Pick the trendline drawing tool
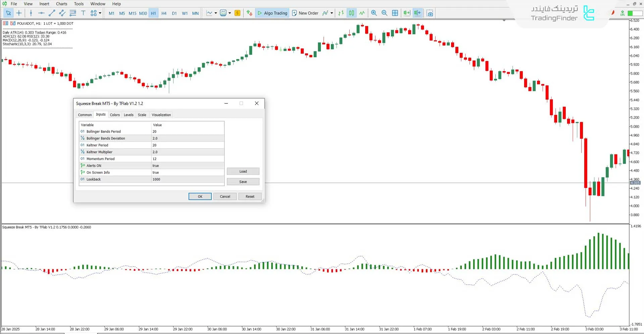 coord(52,13)
